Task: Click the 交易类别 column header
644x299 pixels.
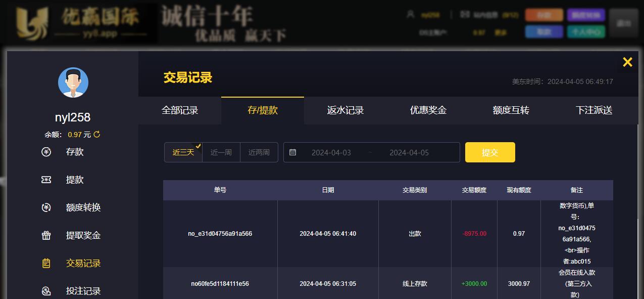Action: (x=415, y=190)
